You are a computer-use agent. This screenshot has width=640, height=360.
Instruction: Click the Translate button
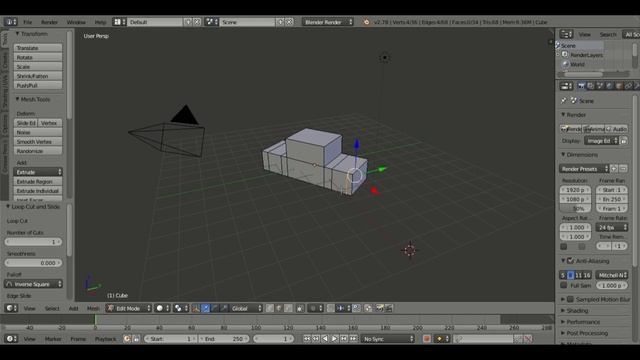(x=38, y=48)
